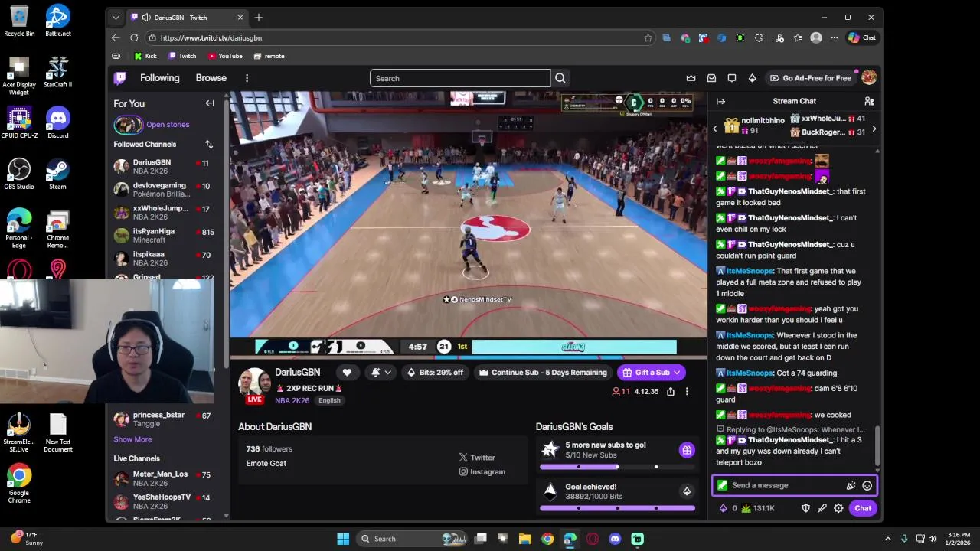Collapse the Stream Chat panel
This screenshot has width=980, height=551.
click(x=720, y=101)
